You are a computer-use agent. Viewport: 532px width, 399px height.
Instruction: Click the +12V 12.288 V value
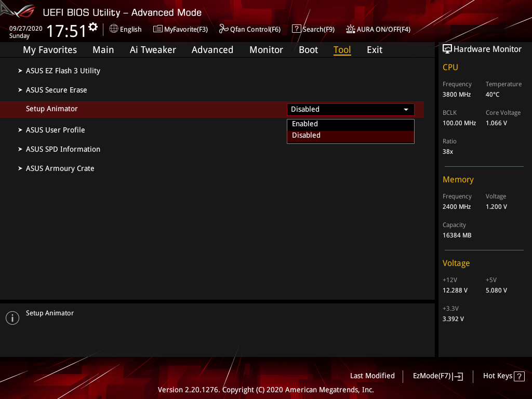(455, 290)
